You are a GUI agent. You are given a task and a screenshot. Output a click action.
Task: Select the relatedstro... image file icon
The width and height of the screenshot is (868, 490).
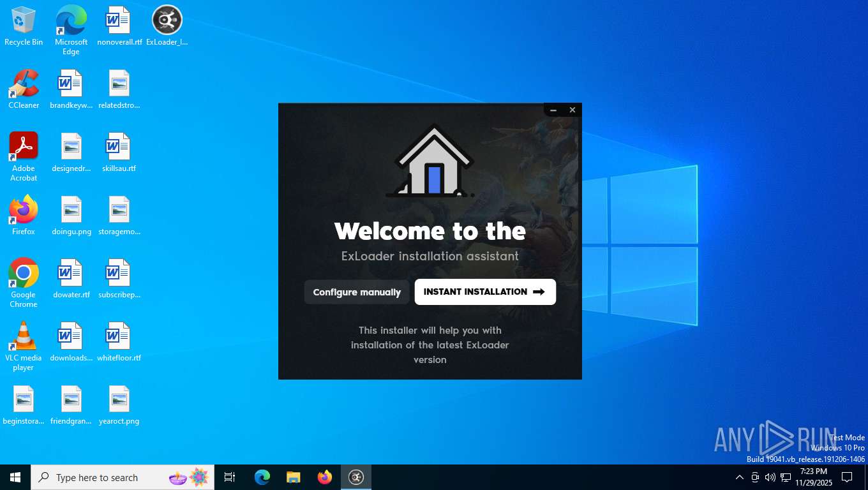pos(119,89)
